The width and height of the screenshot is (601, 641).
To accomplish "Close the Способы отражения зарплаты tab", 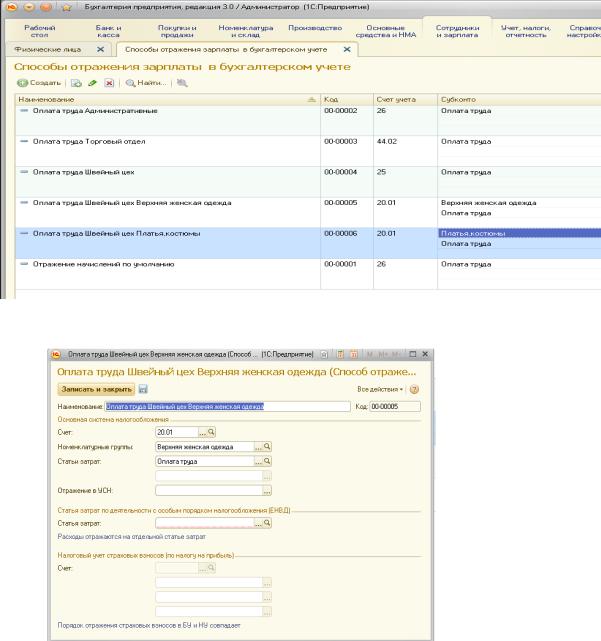I will (347, 49).
